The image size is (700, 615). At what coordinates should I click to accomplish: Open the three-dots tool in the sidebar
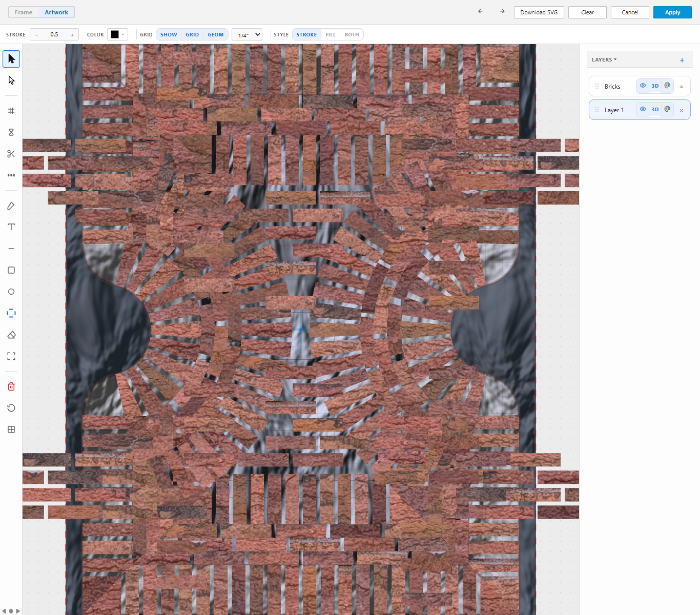pyautogui.click(x=11, y=175)
